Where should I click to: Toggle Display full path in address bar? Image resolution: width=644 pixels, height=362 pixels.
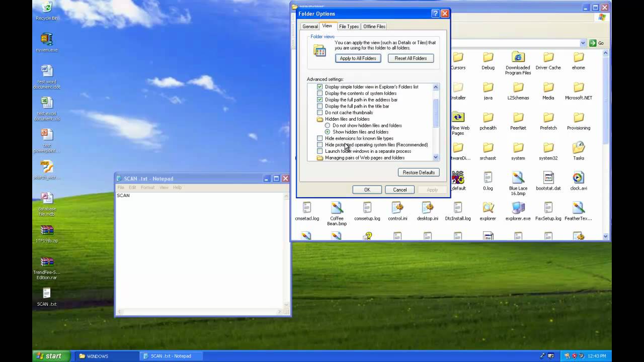(x=319, y=100)
